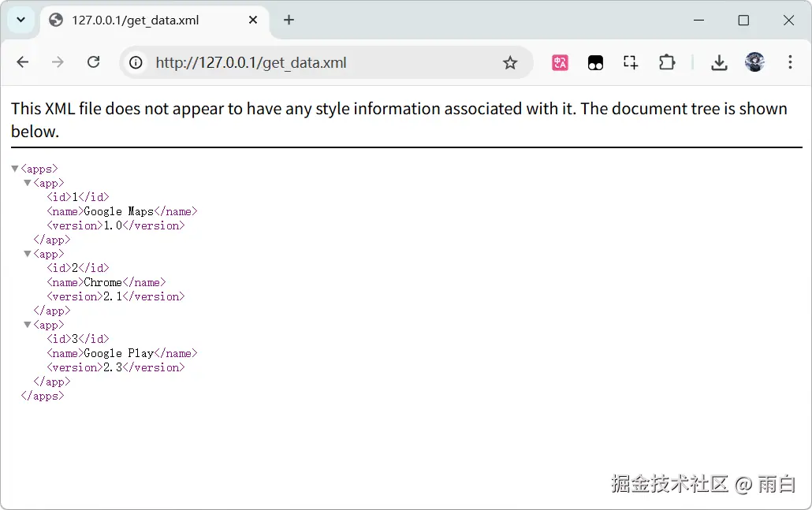Image resolution: width=812 pixels, height=510 pixels.
Task: Click the forward navigation arrow
Action: 58,61
